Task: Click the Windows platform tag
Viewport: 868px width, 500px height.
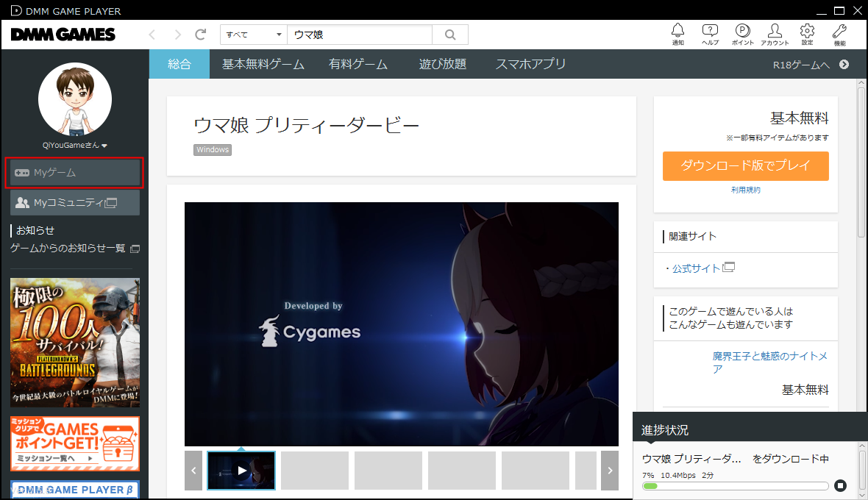Action: [x=213, y=150]
